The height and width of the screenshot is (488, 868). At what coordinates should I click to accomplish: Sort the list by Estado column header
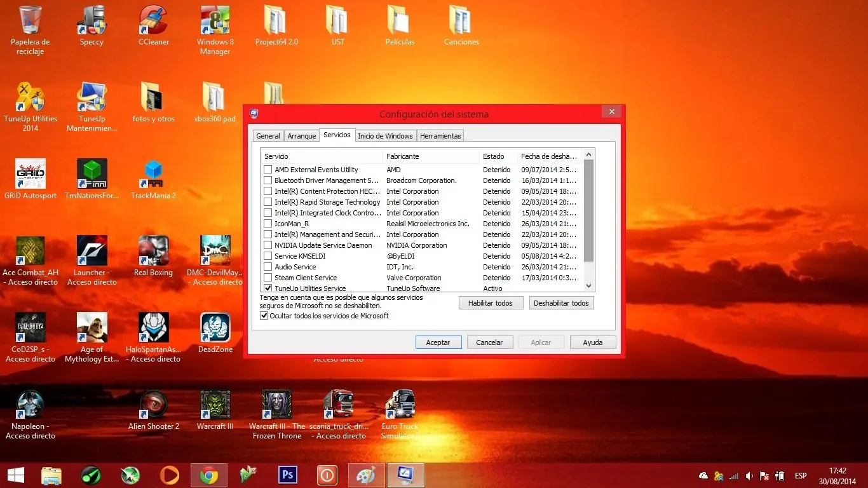(x=498, y=156)
